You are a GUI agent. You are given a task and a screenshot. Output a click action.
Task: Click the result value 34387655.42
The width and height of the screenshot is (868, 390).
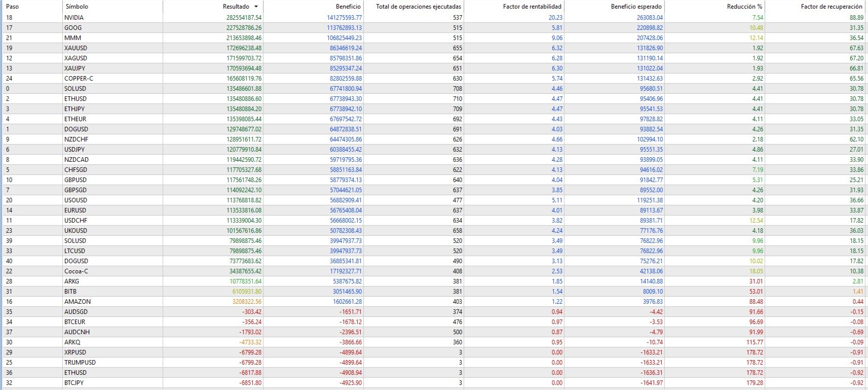tap(246, 271)
